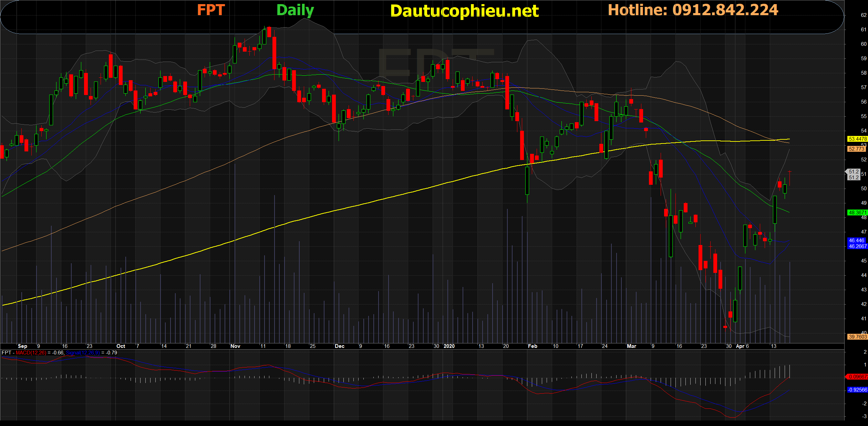This screenshot has width=868, height=426.
Task: Click the Nov month marker on date axis
Action: point(235,346)
